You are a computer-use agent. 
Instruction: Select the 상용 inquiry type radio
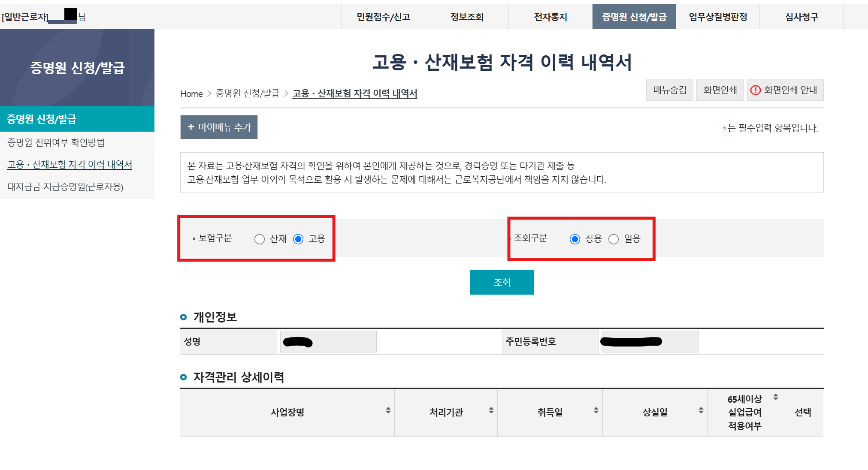[x=575, y=239]
